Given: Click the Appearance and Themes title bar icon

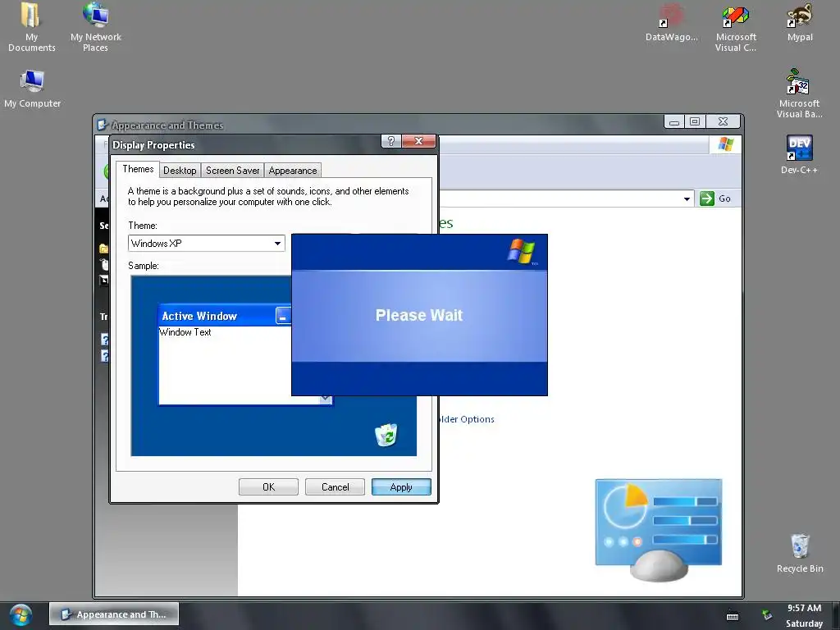Looking at the screenshot, I should point(103,126).
